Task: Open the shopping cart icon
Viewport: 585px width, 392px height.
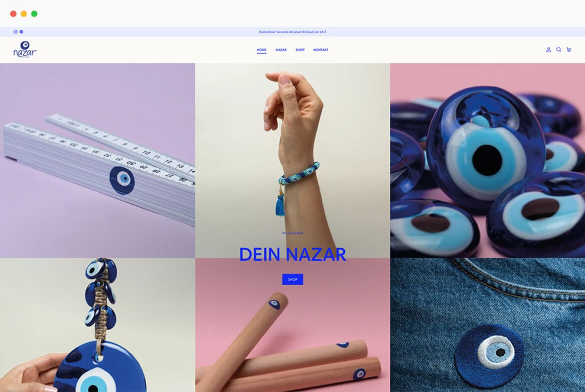Action: 569,50
